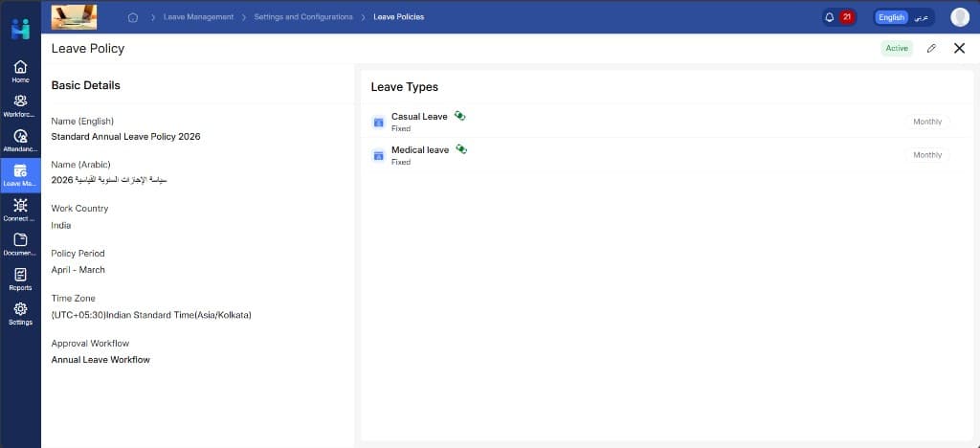Viewport: 980px width, 448px height.
Task: Go to Settings and Configurations breadcrumb
Action: point(303,17)
